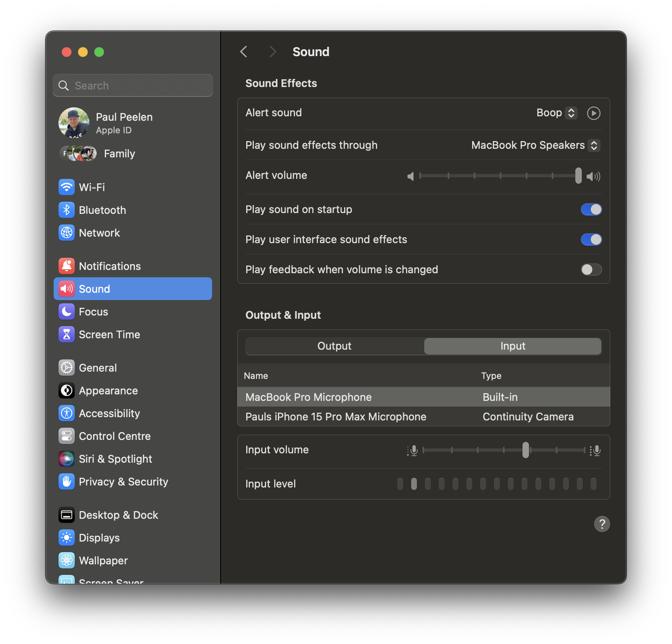Open Network settings from sidebar
672x644 pixels.
coord(66,233)
